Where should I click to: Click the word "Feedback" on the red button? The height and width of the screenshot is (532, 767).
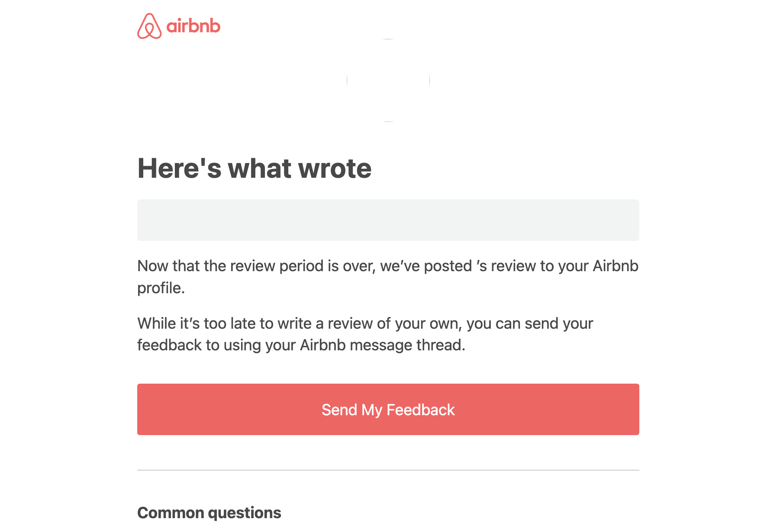420,410
